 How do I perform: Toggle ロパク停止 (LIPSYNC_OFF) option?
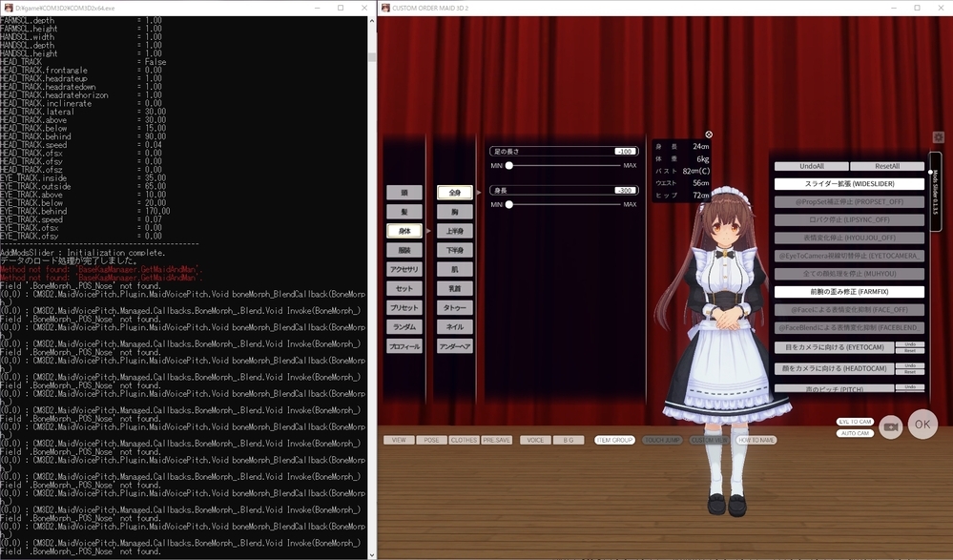pos(849,219)
